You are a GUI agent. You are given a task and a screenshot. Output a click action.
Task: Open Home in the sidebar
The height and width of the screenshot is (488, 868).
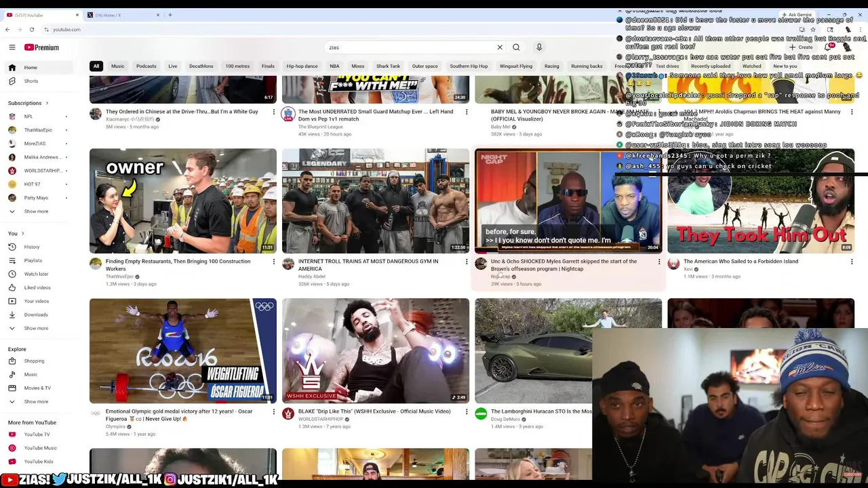(39, 67)
